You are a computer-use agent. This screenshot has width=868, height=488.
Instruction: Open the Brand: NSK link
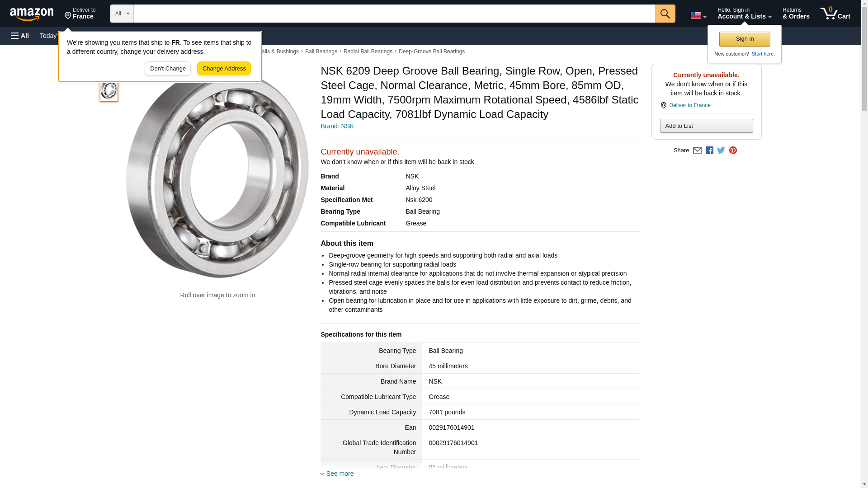pos(337,126)
